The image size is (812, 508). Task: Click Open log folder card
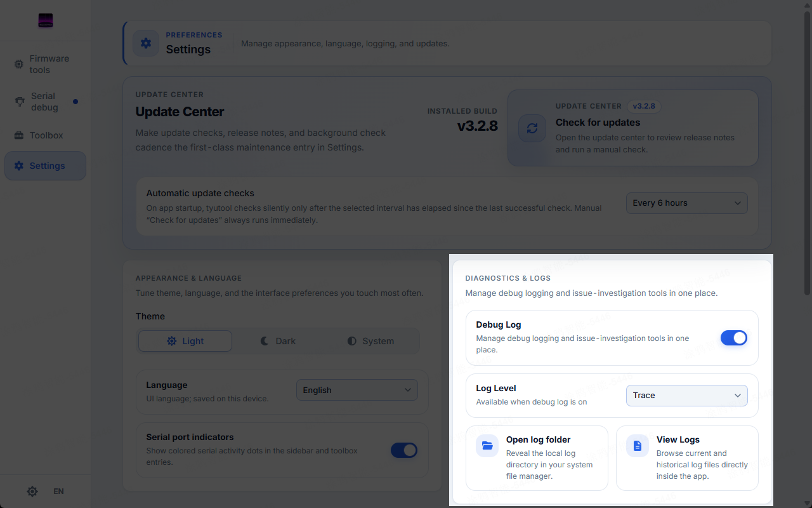[537, 458]
